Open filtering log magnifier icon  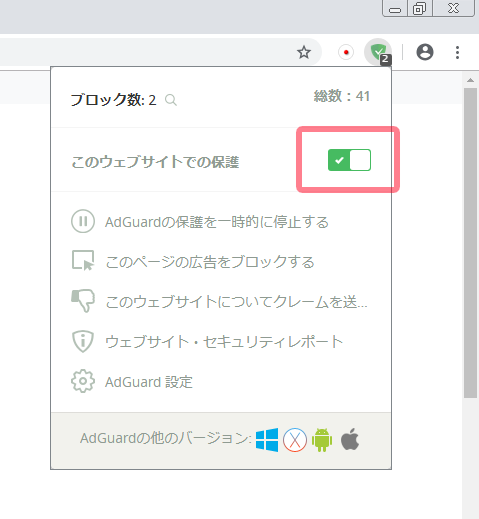pos(171,100)
